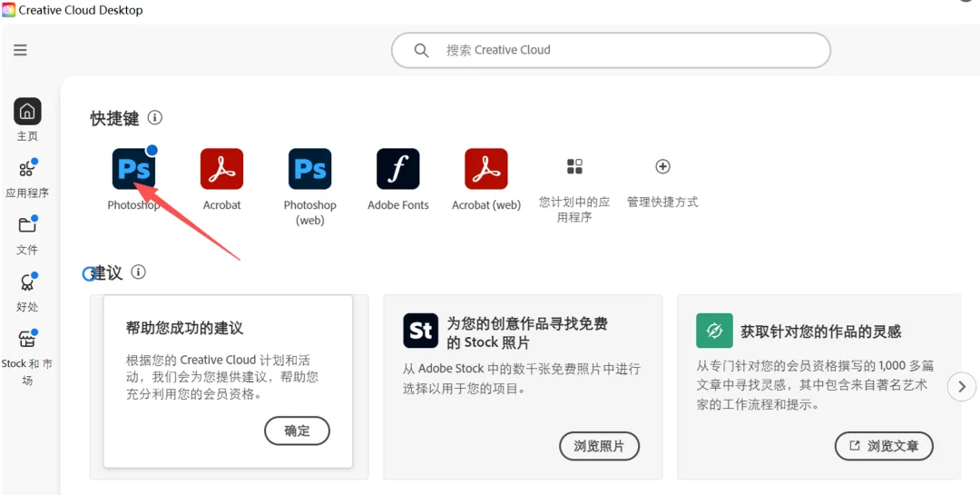Click 管理快捷方式 plus icon
Image resolution: width=980 pixels, height=495 pixels.
[662, 166]
